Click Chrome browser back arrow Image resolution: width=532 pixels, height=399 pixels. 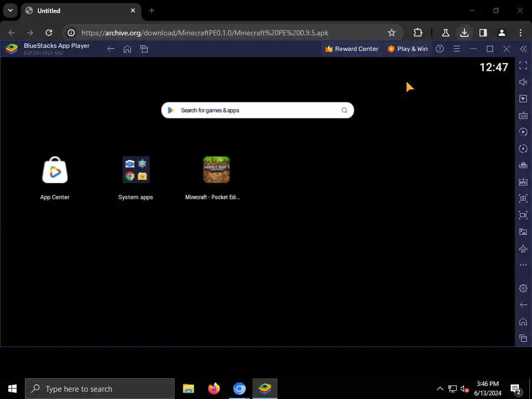pos(11,33)
